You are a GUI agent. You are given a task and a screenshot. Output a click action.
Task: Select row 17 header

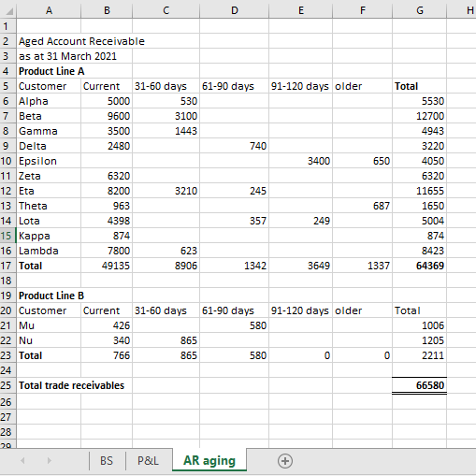pos(8,266)
